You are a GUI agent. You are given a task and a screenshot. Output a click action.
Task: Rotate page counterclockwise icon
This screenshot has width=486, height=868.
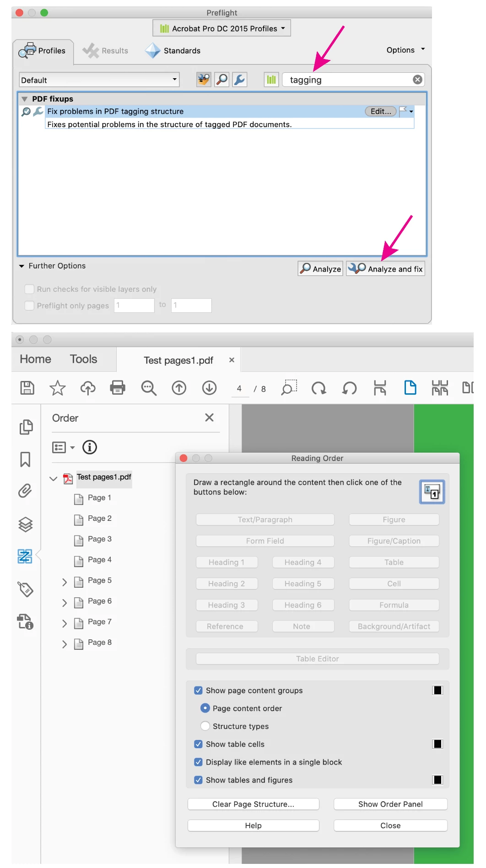(350, 388)
